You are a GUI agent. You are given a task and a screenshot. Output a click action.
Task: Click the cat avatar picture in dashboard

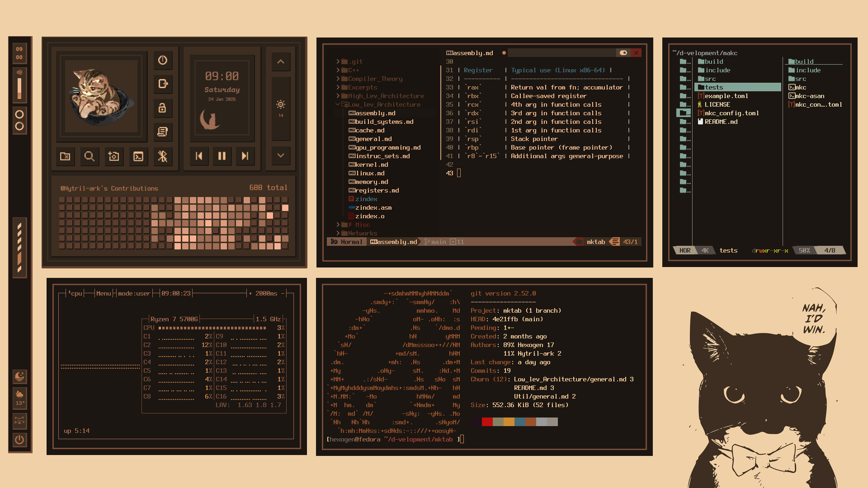[101, 96]
